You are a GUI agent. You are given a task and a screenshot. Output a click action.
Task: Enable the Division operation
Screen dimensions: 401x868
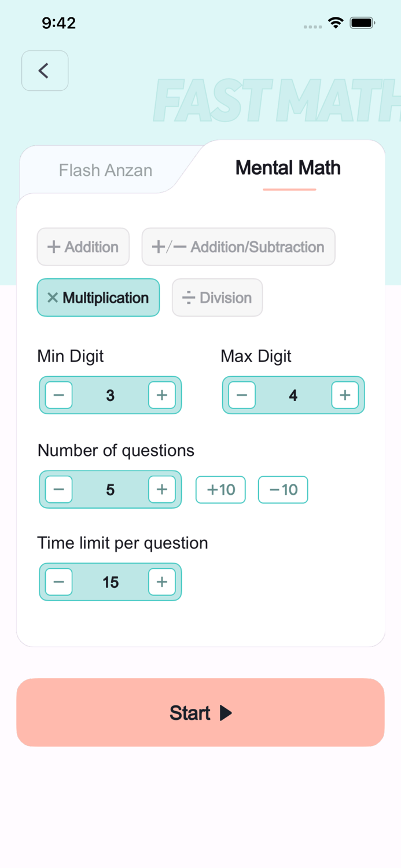[217, 297]
